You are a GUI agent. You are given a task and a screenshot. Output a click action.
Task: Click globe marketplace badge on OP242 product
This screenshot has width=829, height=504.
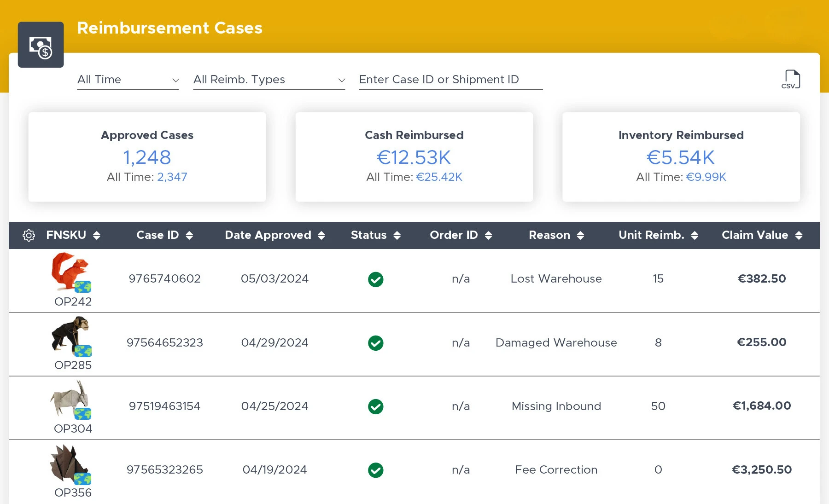point(83,287)
